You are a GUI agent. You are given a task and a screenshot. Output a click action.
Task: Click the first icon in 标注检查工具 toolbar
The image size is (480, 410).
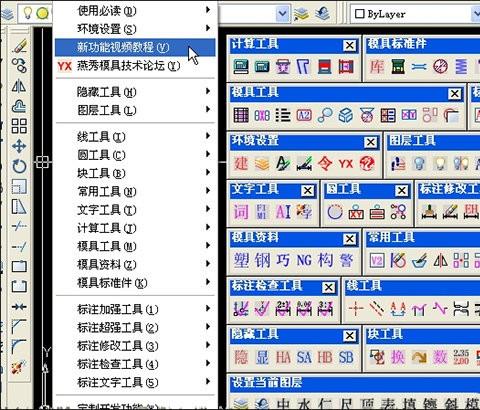(x=241, y=309)
